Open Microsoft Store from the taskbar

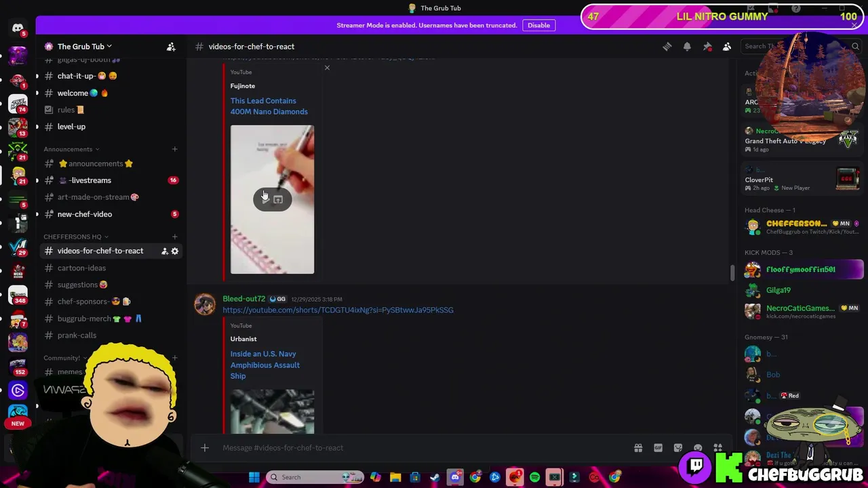coord(415,477)
